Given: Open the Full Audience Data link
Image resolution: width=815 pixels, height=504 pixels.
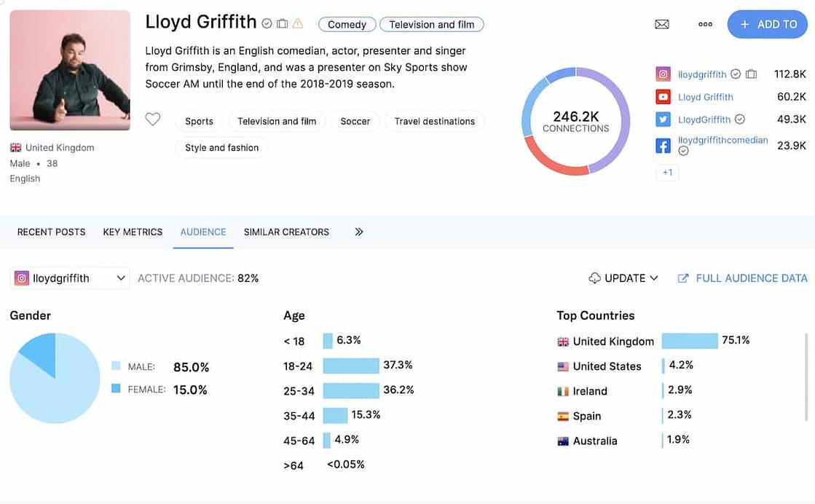Looking at the screenshot, I should pyautogui.click(x=743, y=278).
